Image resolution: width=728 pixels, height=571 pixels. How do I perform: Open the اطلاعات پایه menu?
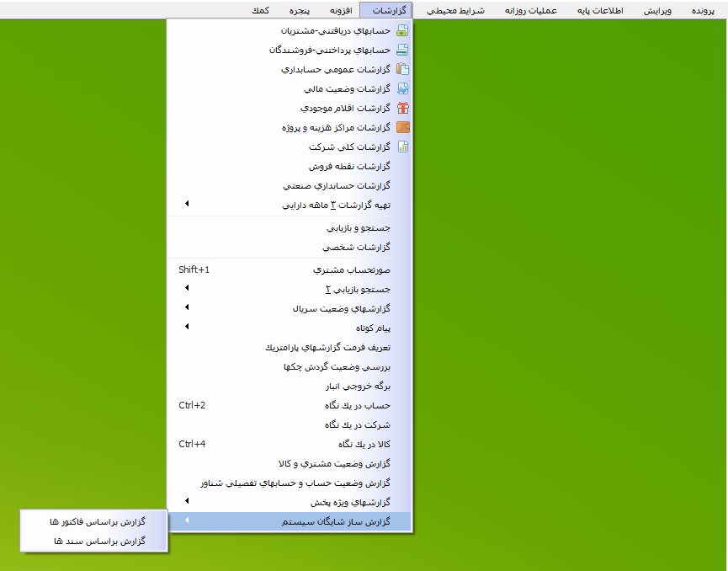coord(606,11)
